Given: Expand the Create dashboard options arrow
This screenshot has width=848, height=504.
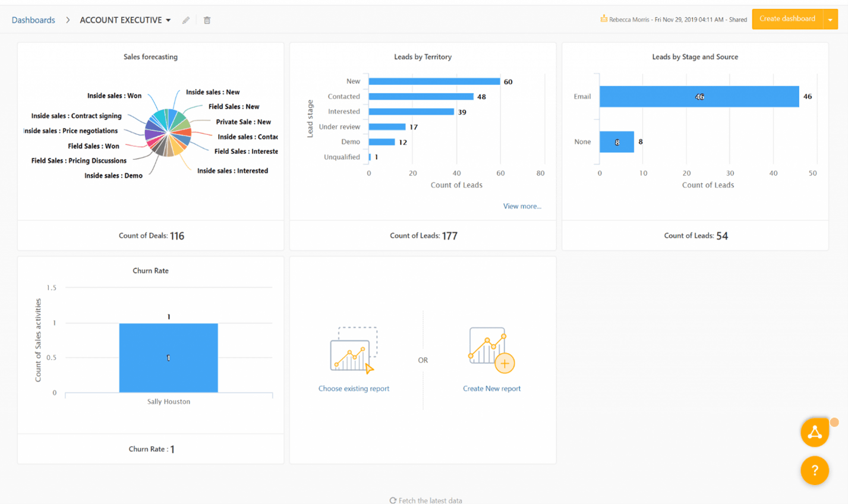Looking at the screenshot, I should (831, 18).
